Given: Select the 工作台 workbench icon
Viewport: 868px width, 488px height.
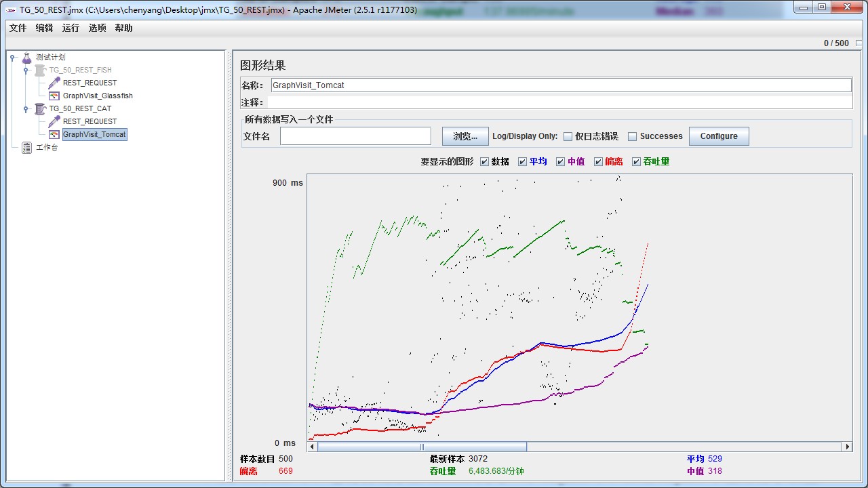Looking at the screenshot, I should tap(26, 147).
